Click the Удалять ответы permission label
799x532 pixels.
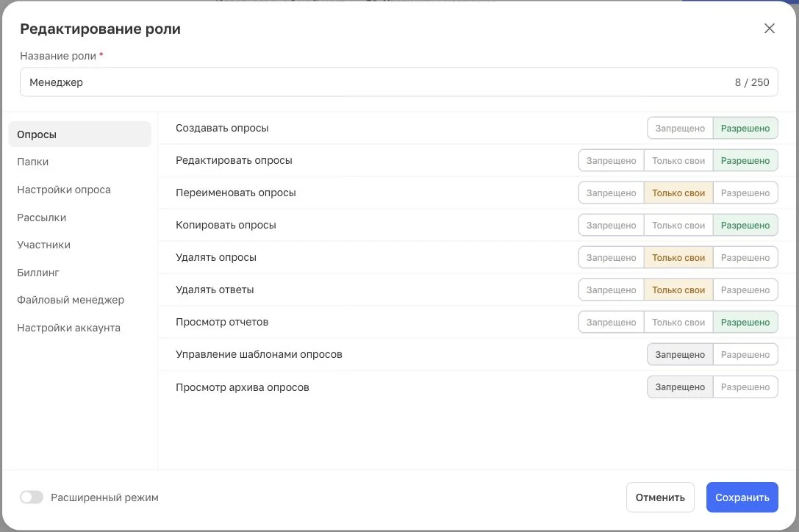coord(215,290)
